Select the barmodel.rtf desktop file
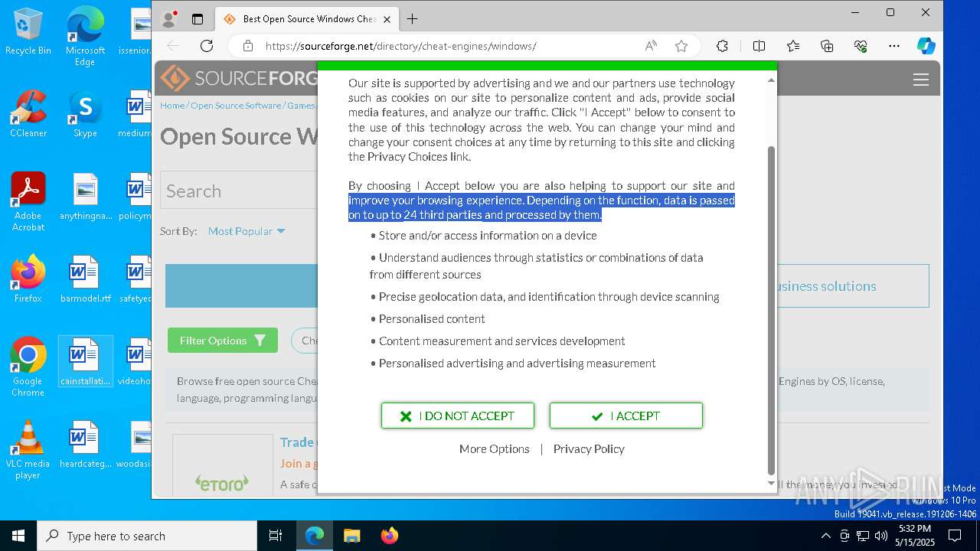The width and height of the screenshot is (980, 551). 85,279
